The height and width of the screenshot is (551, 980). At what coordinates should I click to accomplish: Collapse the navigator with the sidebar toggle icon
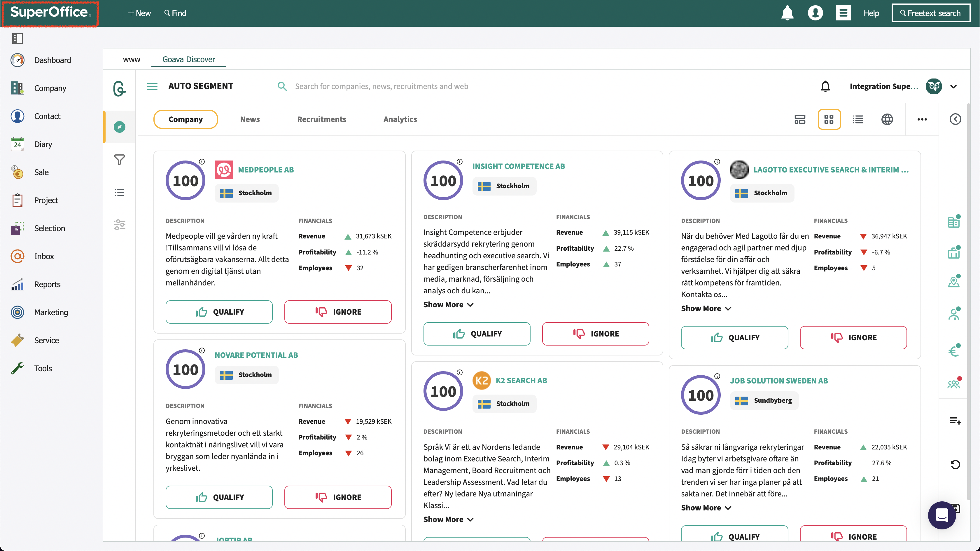pos(17,38)
